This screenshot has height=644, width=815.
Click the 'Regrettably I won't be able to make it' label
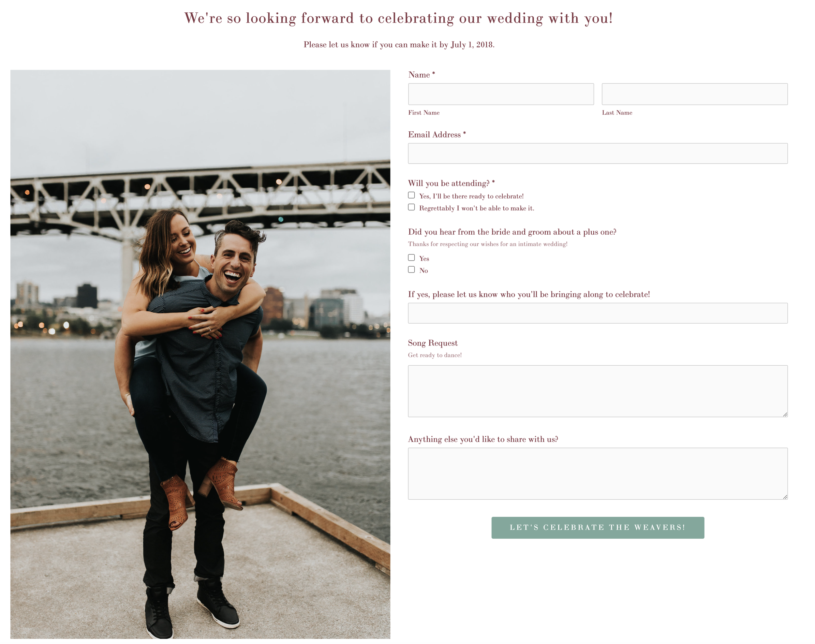477,208
